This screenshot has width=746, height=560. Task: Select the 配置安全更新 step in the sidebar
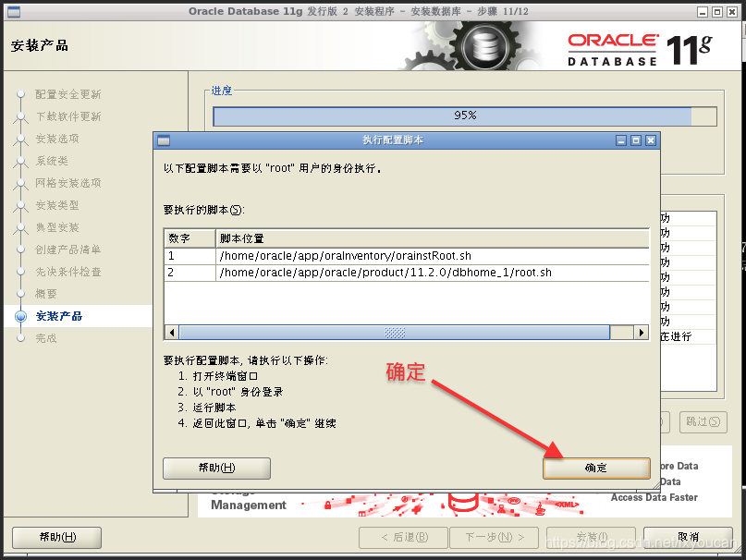click(68, 94)
